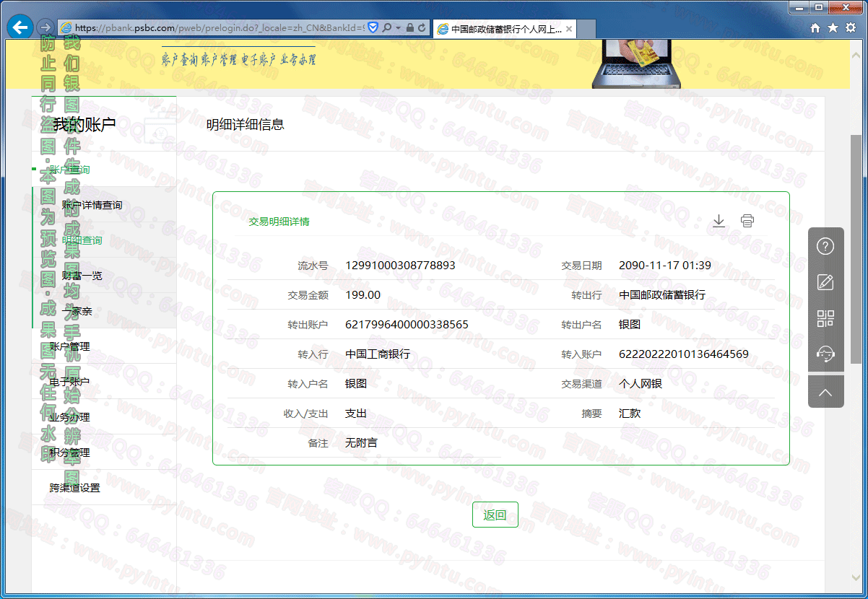The image size is (868, 599).
Task: Open the customer service headset icon
Action: pyautogui.click(x=825, y=354)
